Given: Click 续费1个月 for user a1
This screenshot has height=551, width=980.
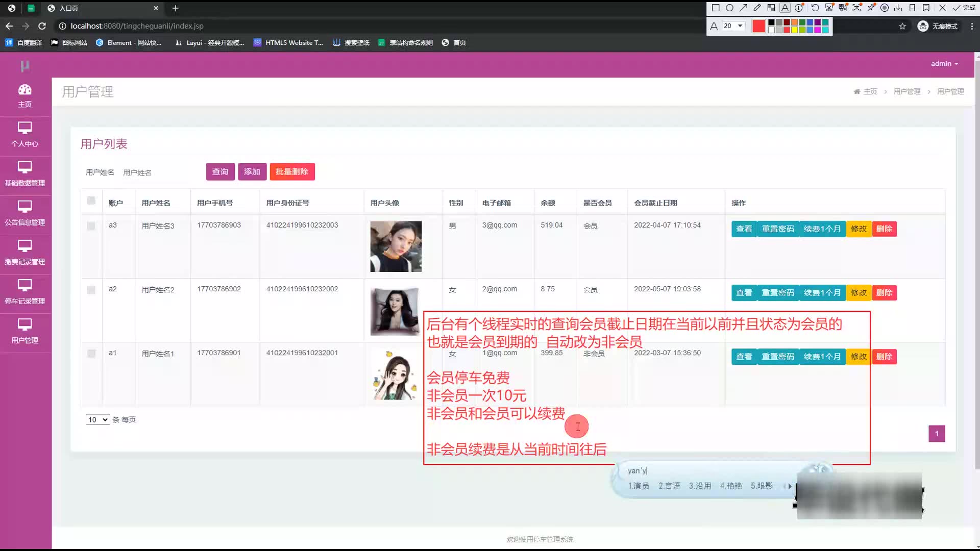Looking at the screenshot, I should 822,357.
